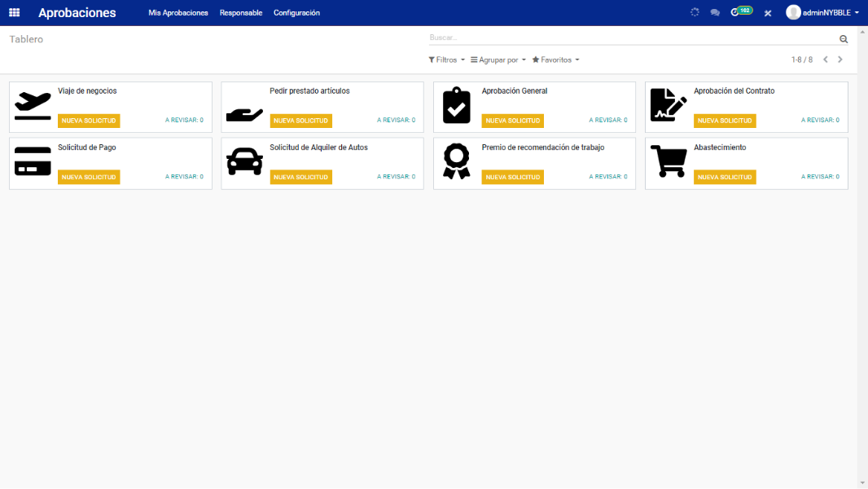
Task: Expand the Agrupar por dropdown
Action: pyautogui.click(x=498, y=59)
